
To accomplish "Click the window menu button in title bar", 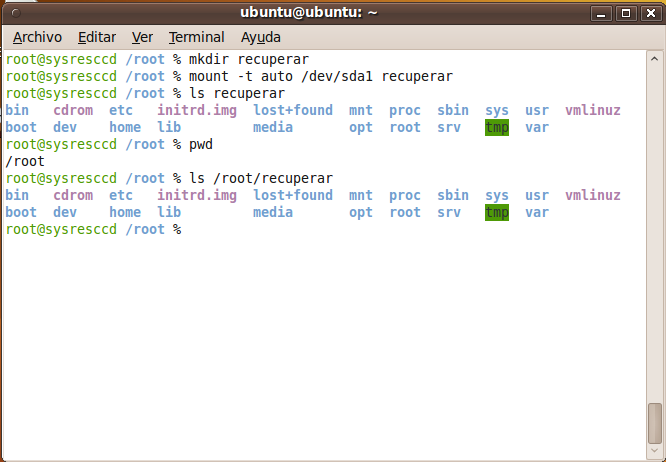I will (16, 13).
